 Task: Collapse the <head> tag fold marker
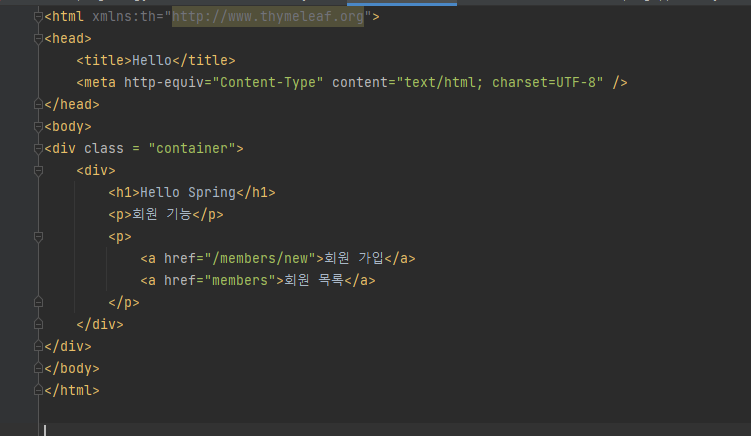pos(39,39)
